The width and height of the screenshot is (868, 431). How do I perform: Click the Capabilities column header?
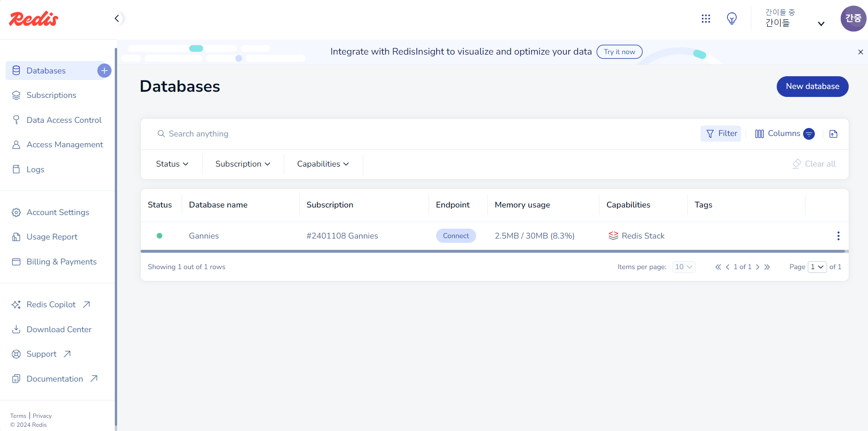click(628, 205)
